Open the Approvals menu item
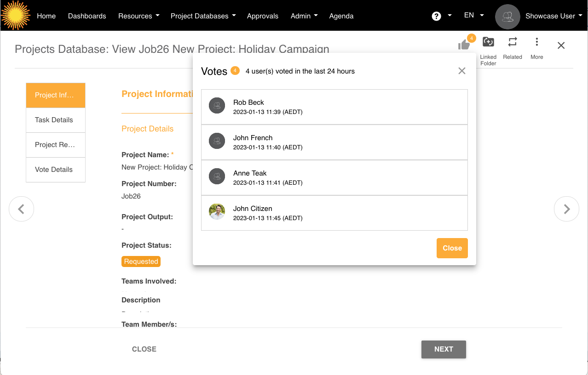This screenshot has height=375, width=588. [x=263, y=16]
